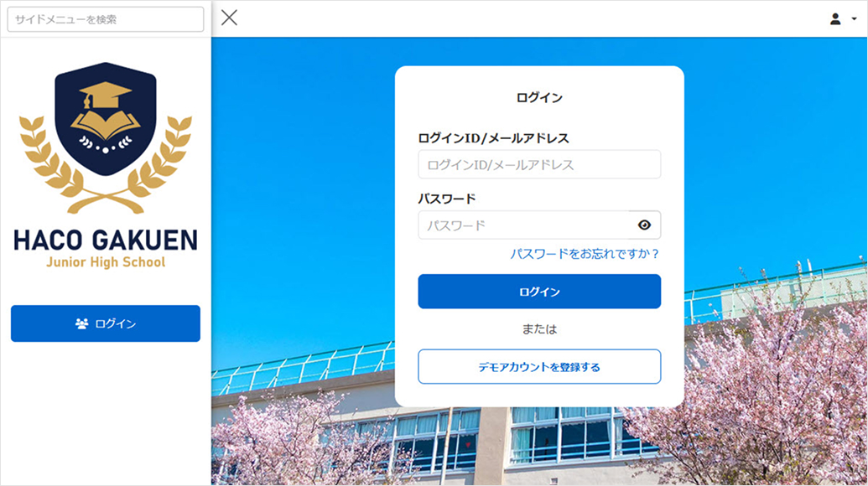Screen dimensions: 868x486
Task: Click the ログインID/メールアドレス field label
Action: [493, 138]
